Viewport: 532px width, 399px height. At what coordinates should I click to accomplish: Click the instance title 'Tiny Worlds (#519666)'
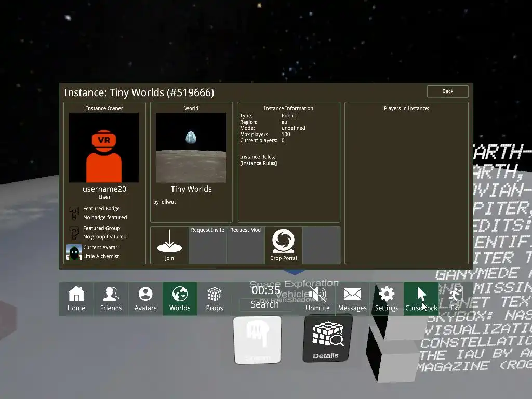[x=162, y=92]
